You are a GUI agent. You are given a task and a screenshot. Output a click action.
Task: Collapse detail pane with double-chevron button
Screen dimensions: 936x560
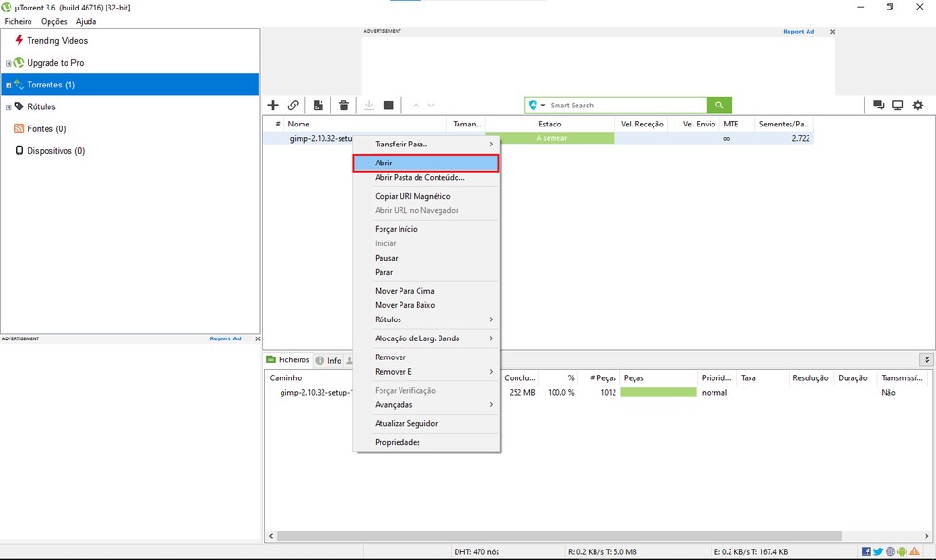coord(926,359)
